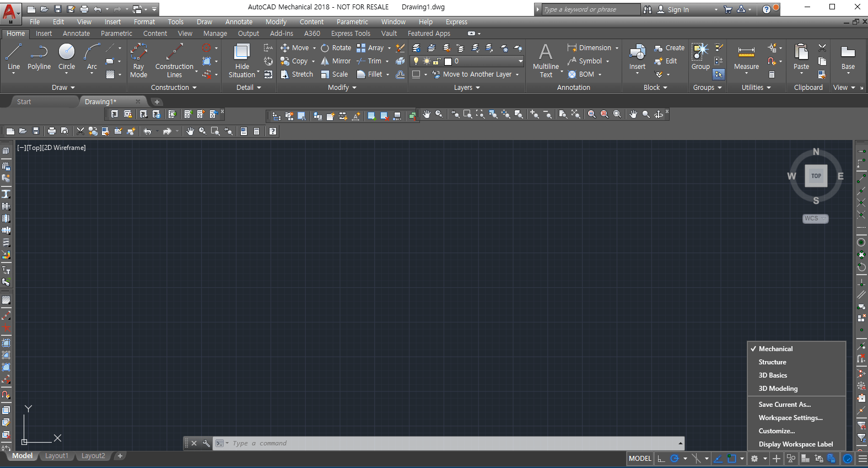Click the keyword search box
868x468 pixels.
591,9
